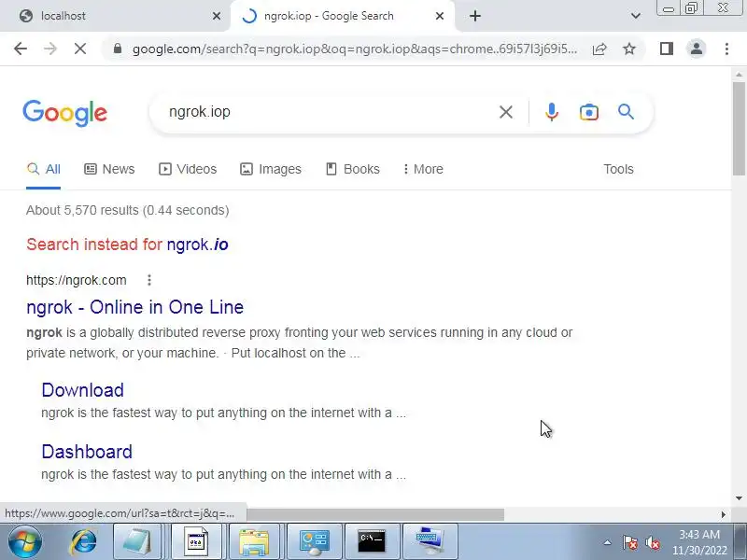The height and width of the screenshot is (560, 747).
Task: Close the localhost tab
Action: click(217, 16)
